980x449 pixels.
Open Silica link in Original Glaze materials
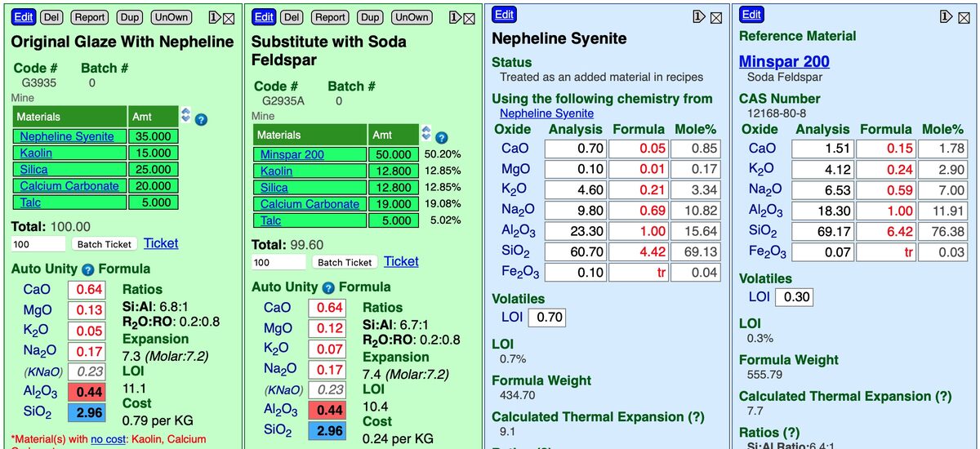tap(33, 169)
